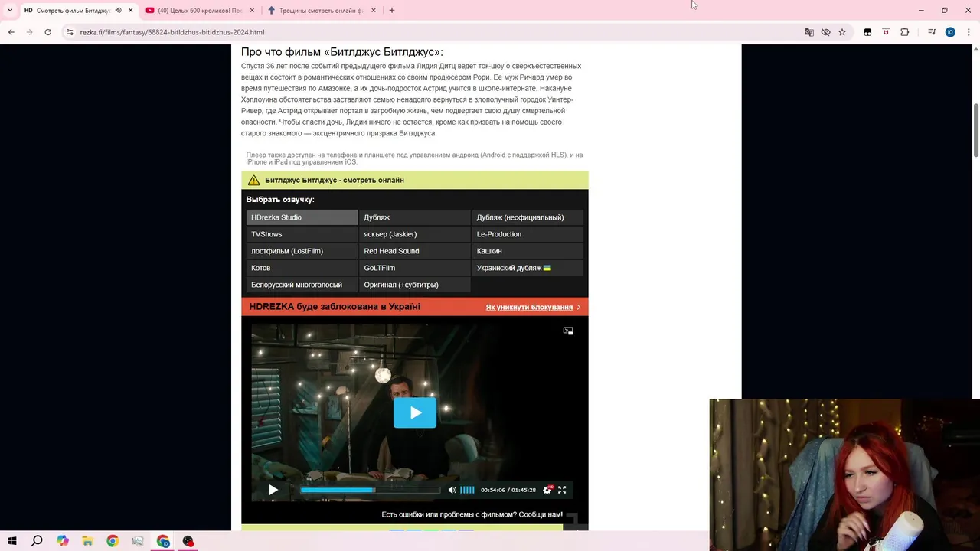This screenshot has width=980, height=551.
Task: Go back in browser history
Action: coord(11,32)
